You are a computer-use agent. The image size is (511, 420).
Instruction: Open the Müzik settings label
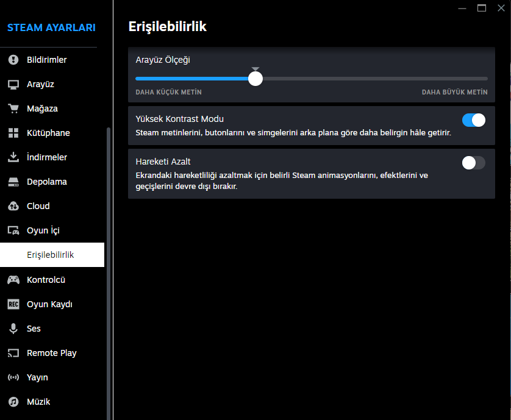click(38, 402)
